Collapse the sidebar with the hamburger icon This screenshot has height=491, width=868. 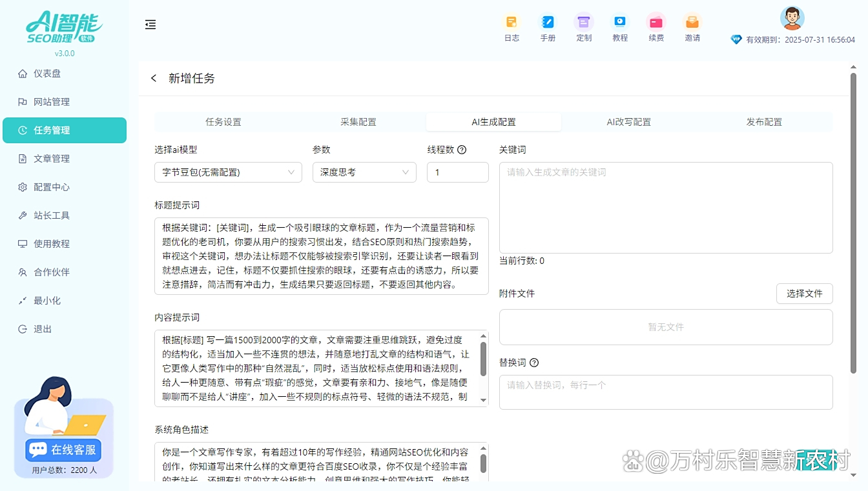(150, 25)
